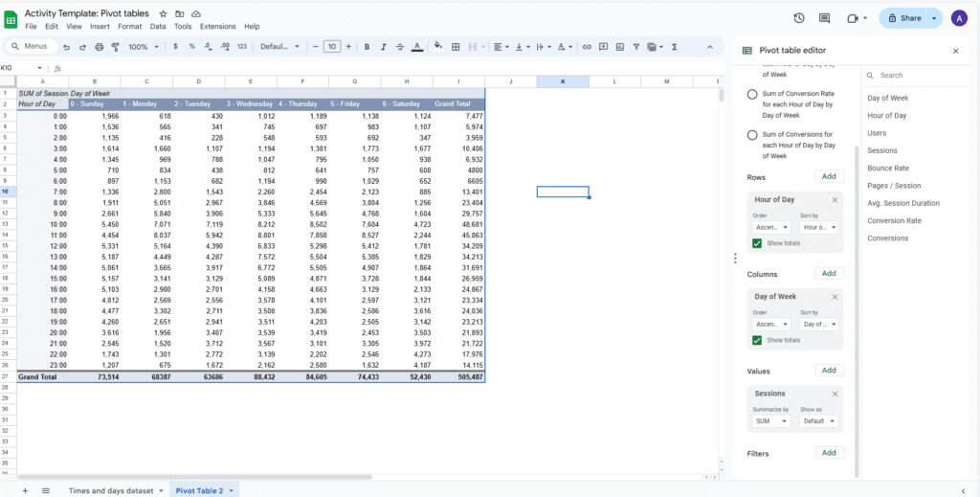Image resolution: width=980 pixels, height=497 pixels.
Task: Remove the Sessions value field
Action: (x=835, y=394)
